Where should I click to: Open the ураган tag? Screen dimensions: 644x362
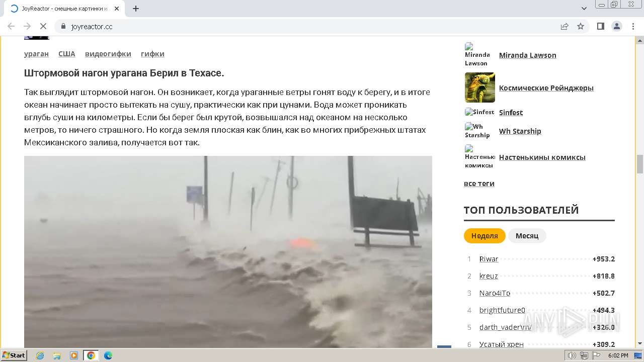point(36,54)
